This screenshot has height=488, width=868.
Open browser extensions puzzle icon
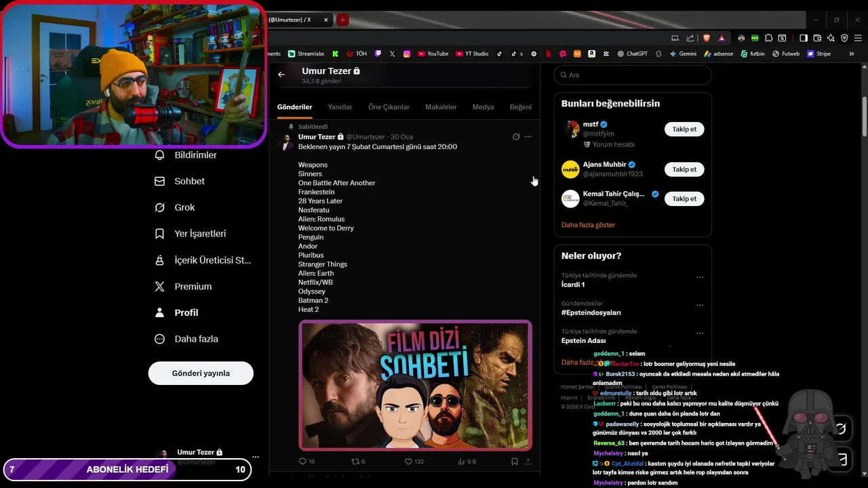click(768, 38)
